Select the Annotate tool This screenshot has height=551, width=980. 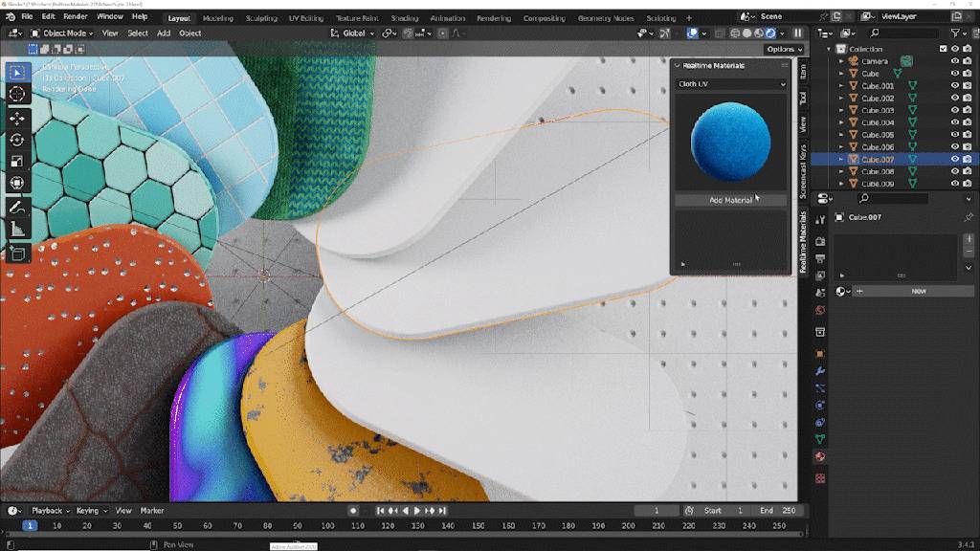click(x=17, y=207)
